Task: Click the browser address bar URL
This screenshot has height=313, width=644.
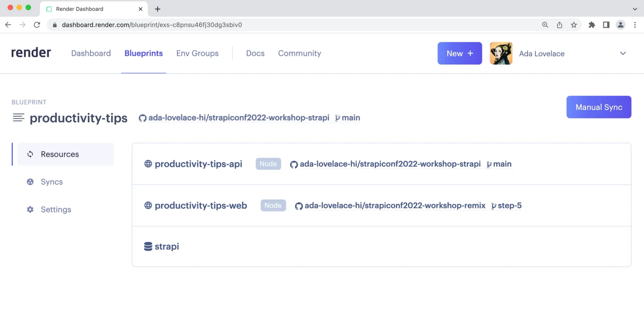Action: (152, 25)
